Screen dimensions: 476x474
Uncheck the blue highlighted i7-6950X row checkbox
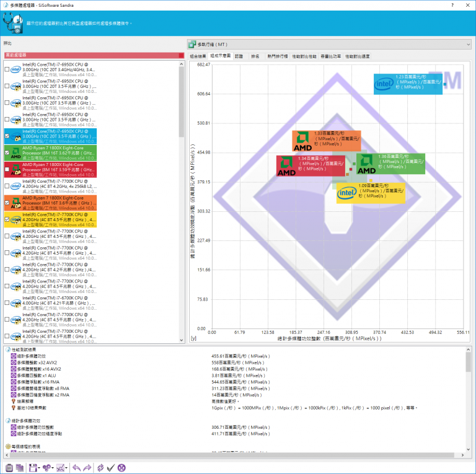click(x=7, y=136)
